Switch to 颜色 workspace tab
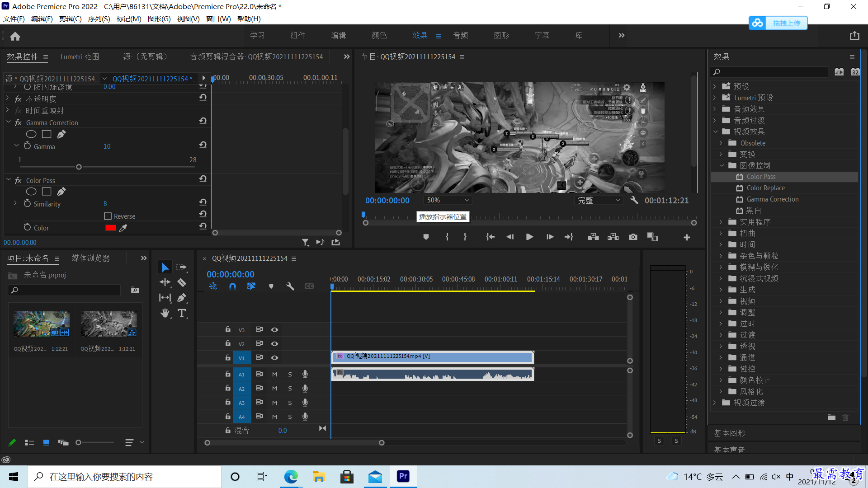Image resolution: width=868 pixels, height=488 pixels. click(x=379, y=35)
